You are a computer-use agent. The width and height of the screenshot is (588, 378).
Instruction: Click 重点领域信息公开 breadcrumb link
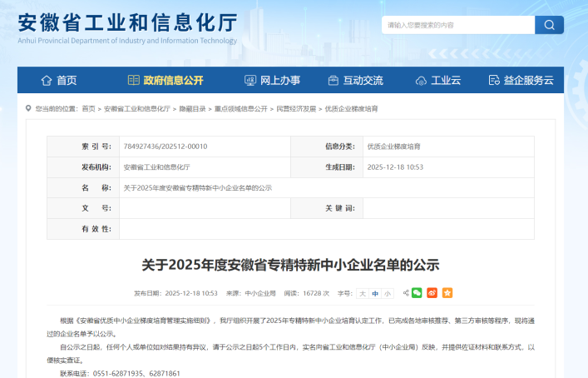pyautogui.click(x=240, y=109)
